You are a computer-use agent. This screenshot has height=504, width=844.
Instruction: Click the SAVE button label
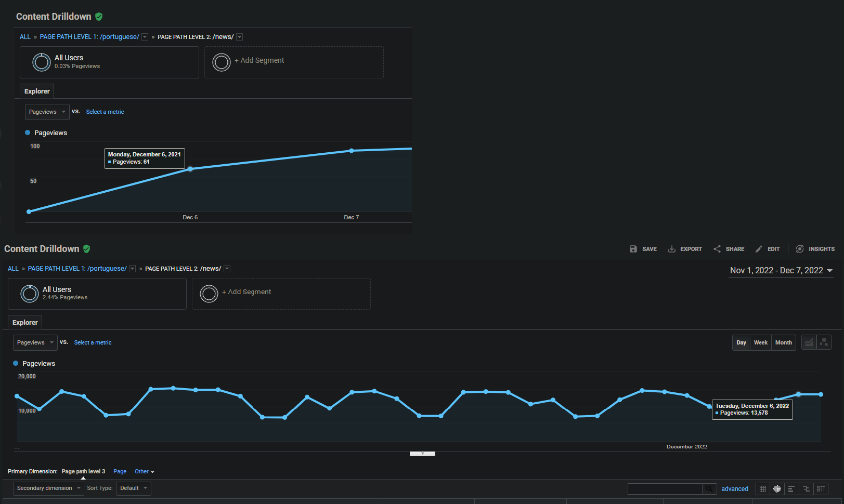coord(650,249)
